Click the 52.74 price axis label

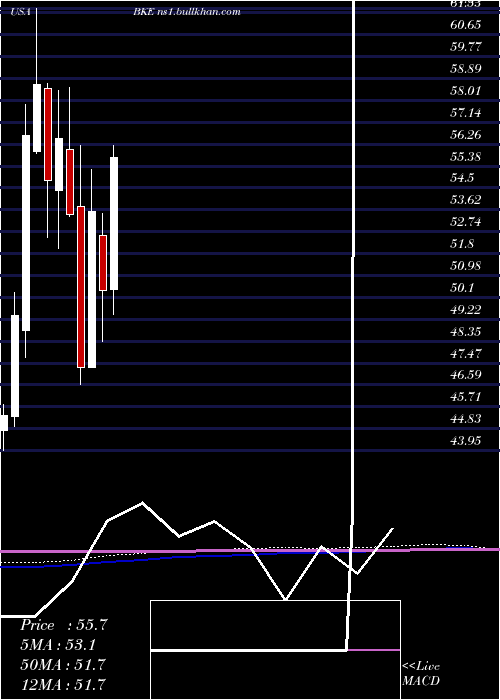466,221
